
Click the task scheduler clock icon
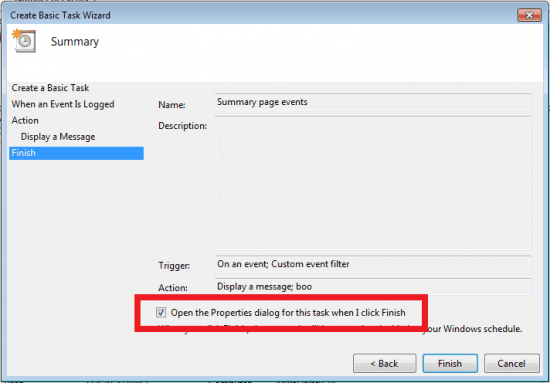pos(24,41)
